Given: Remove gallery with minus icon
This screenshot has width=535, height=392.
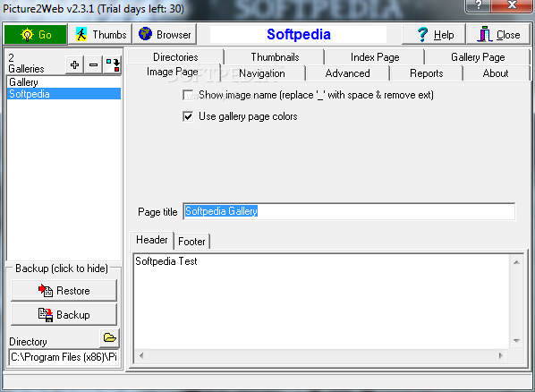Looking at the screenshot, I should (93, 64).
